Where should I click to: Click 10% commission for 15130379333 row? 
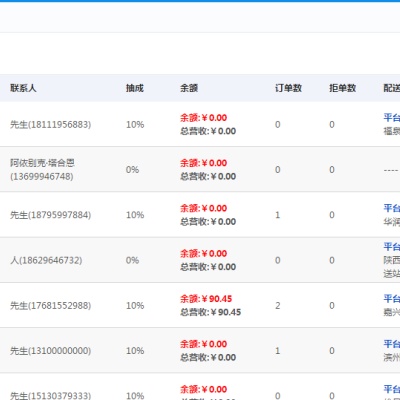point(135,396)
